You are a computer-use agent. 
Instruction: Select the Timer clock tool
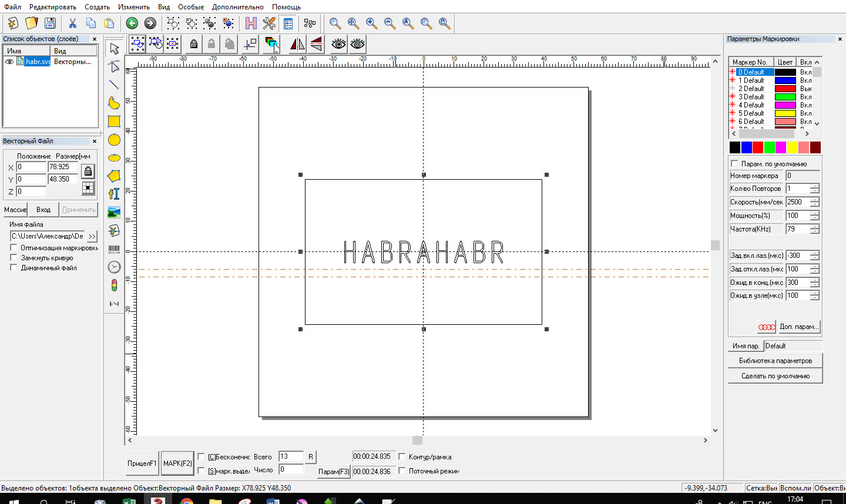pyautogui.click(x=114, y=267)
